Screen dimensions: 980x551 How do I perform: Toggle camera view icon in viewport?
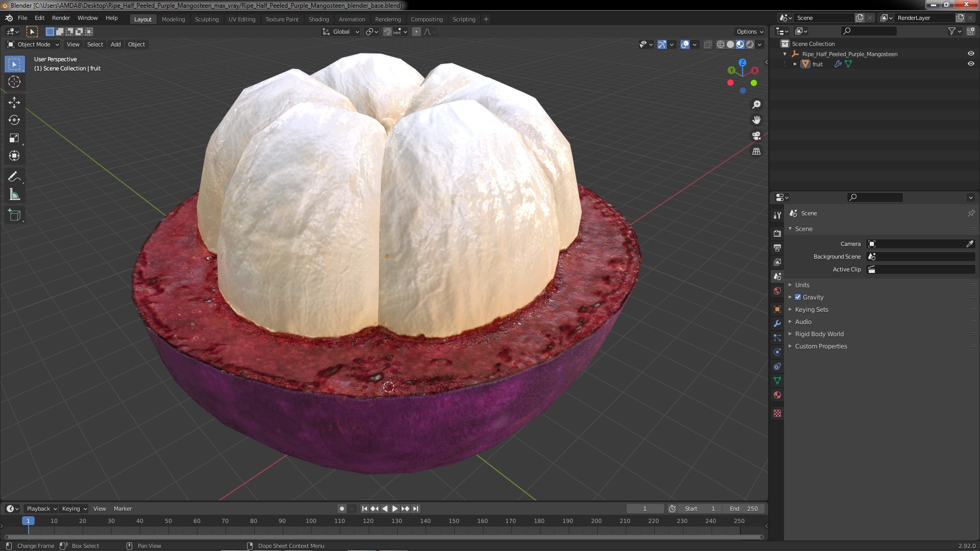pos(756,136)
